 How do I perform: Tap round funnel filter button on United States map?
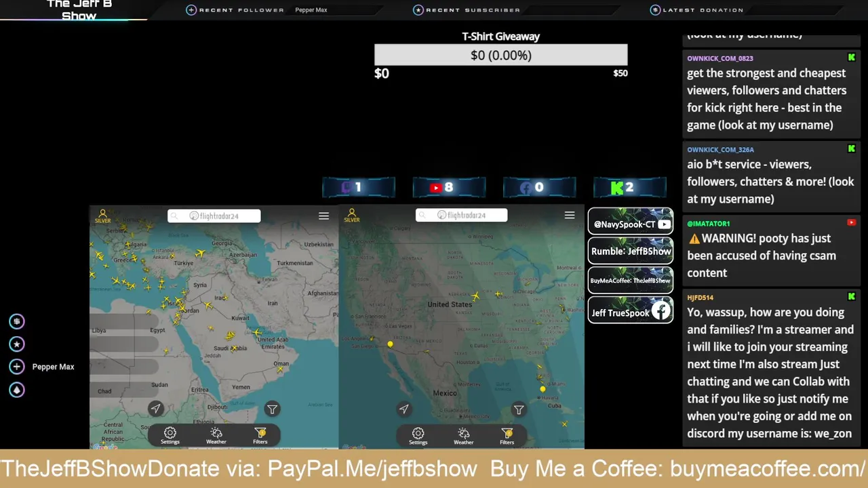pos(519,409)
